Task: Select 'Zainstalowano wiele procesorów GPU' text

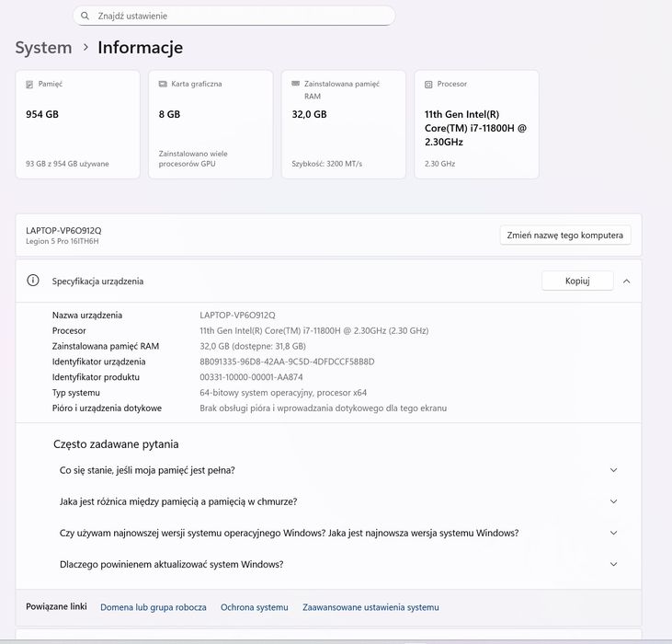Action: [193, 158]
